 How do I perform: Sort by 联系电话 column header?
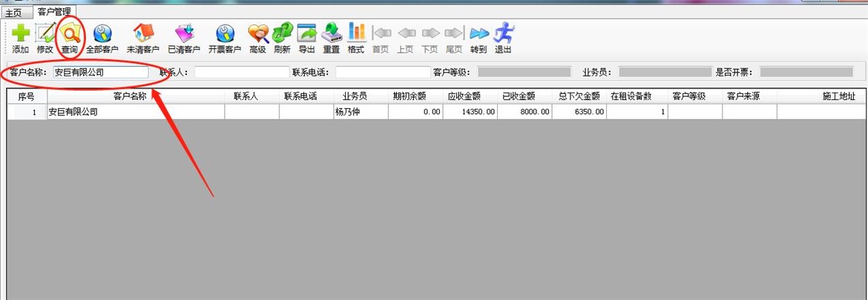click(x=306, y=97)
